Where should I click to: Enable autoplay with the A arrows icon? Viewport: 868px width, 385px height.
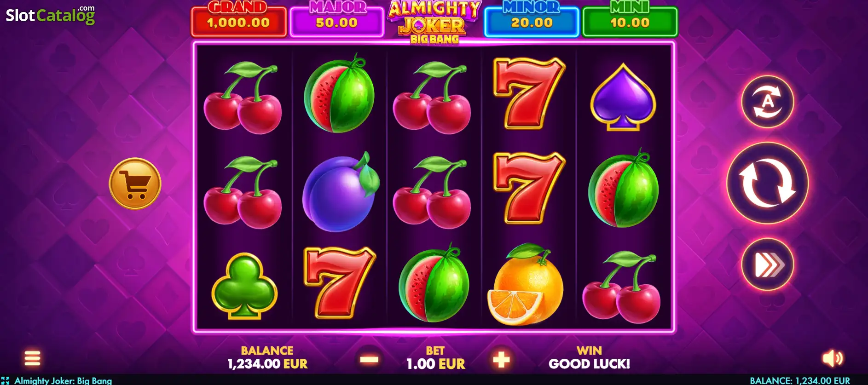tap(767, 102)
